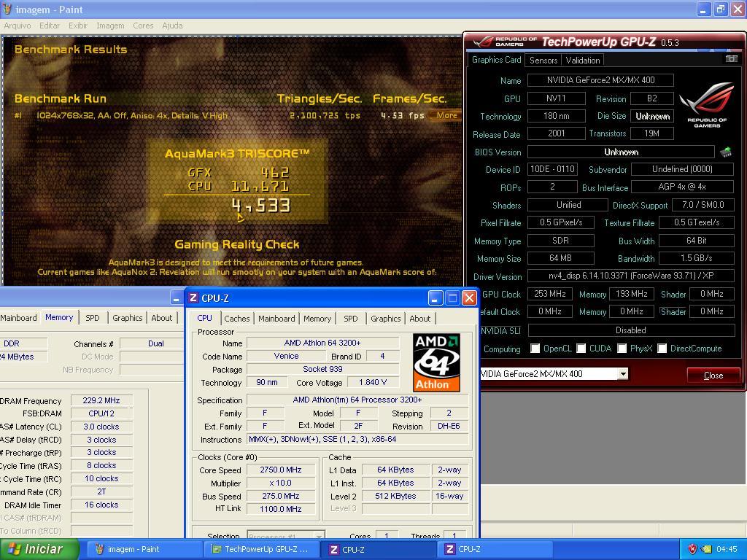Select Graphics Card tab in GPU-Z
This screenshot has width=747, height=560.
496,60
